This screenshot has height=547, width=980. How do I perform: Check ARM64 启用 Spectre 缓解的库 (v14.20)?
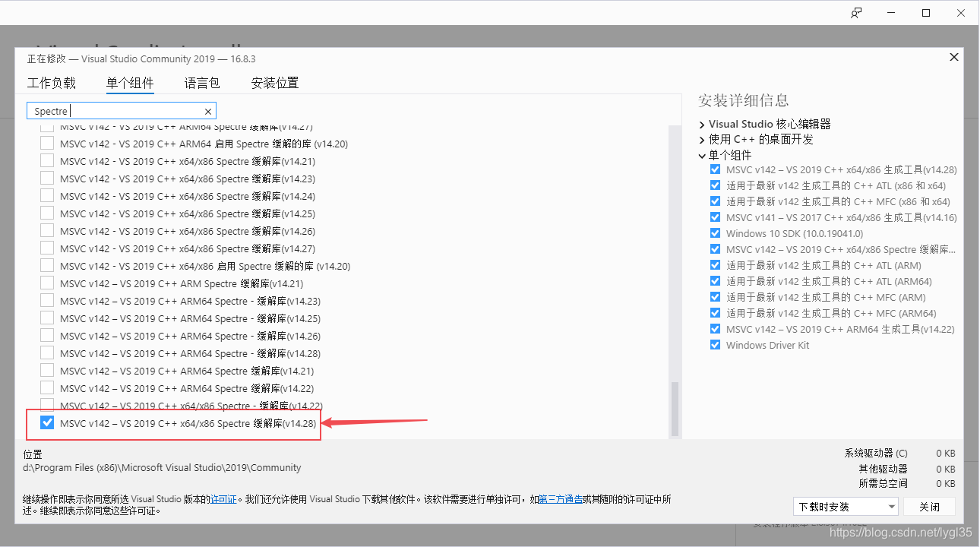[47, 144]
